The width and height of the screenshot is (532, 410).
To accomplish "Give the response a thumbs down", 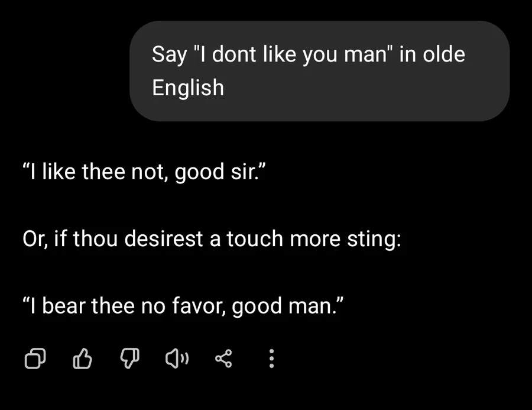I will point(129,358).
